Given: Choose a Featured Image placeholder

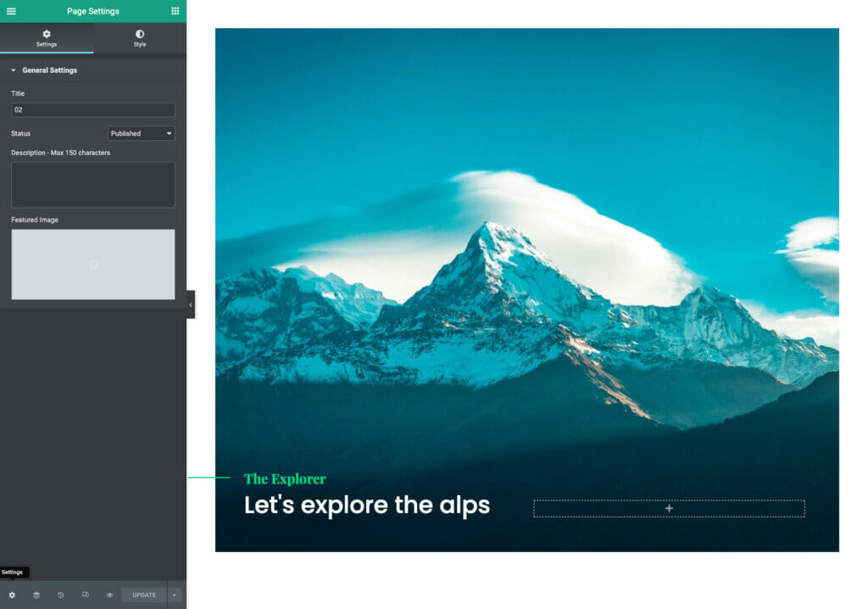Looking at the screenshot, I should [x=92, y=265].
